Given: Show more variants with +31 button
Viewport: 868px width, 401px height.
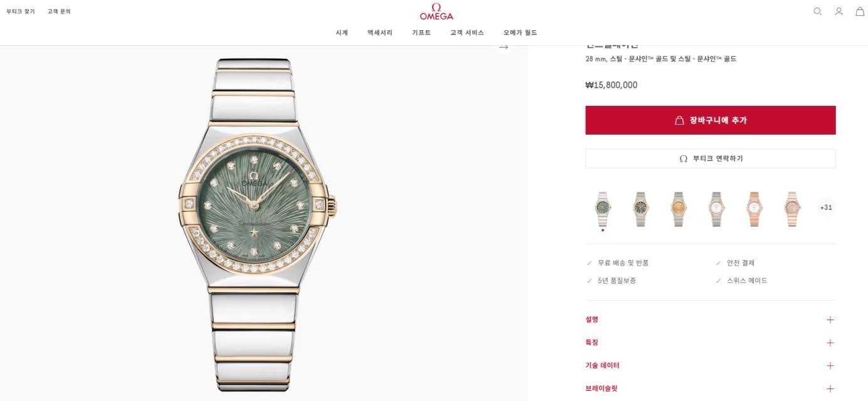Looking at the screenshot, I should click(826, 207).
